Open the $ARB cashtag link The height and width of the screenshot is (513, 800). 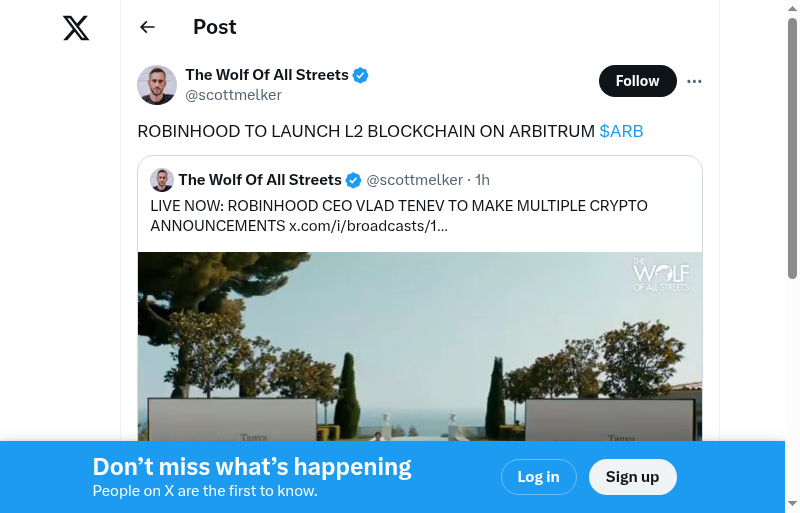621,131
